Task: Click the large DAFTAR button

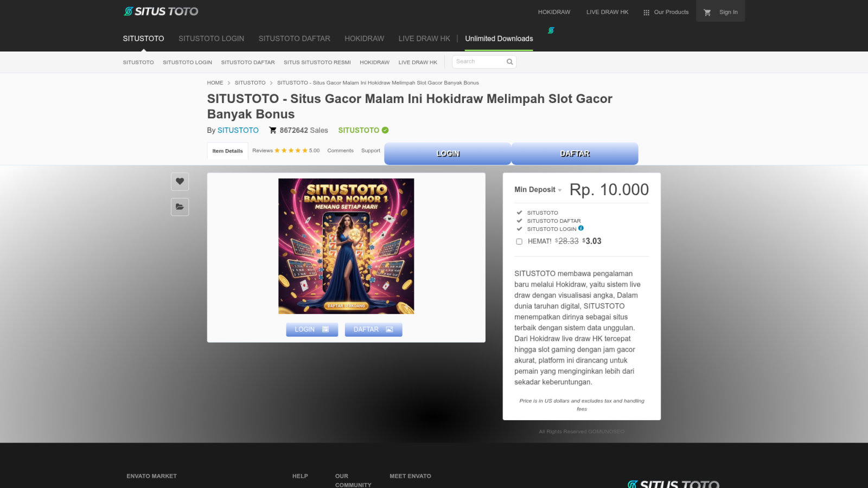Action: click(x=575, y=153)
